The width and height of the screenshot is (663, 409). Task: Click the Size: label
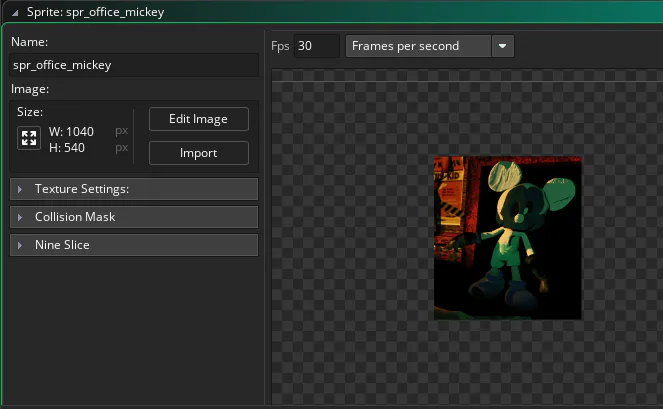pos(30,112)
